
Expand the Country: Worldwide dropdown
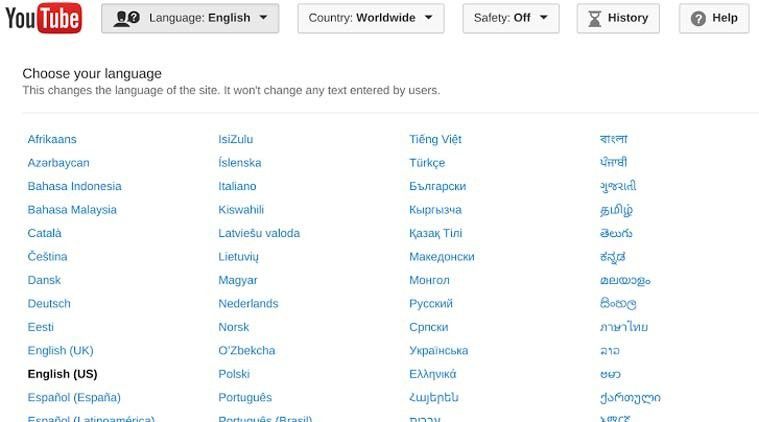coord(371,18)
